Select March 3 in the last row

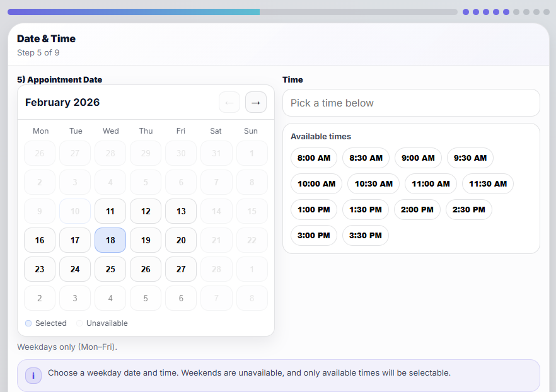click(x=75, y=299)
